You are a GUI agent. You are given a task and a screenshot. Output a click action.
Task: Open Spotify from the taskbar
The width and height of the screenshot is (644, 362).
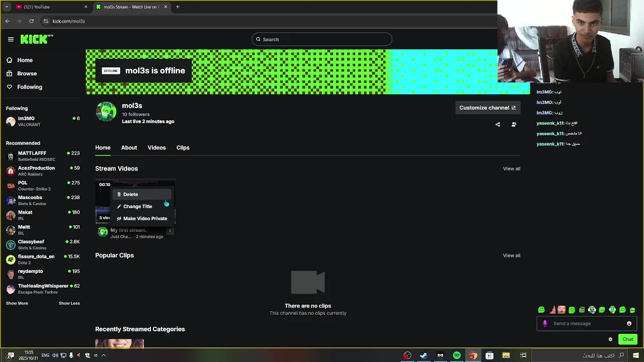coord(457,355)
